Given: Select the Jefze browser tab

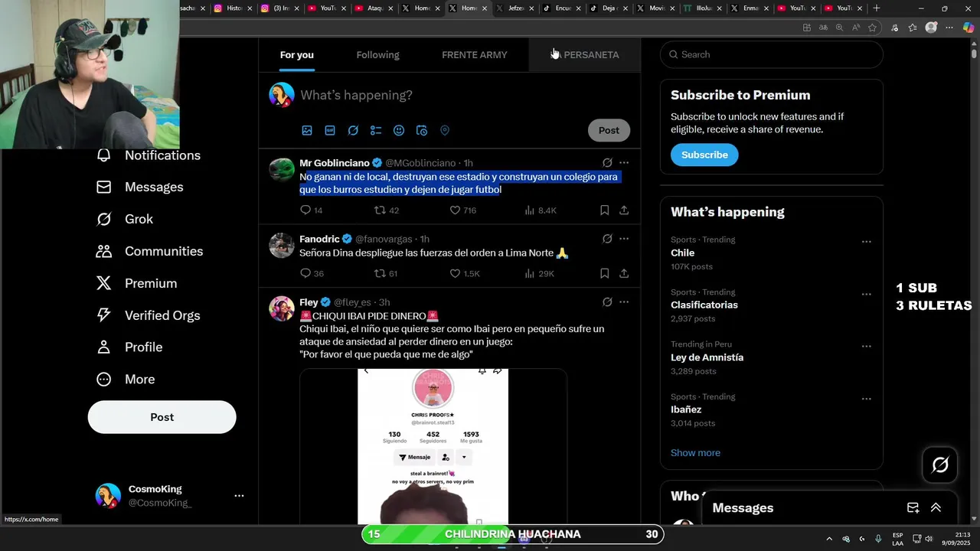Looking at the screenshot, I should [515, 8].
